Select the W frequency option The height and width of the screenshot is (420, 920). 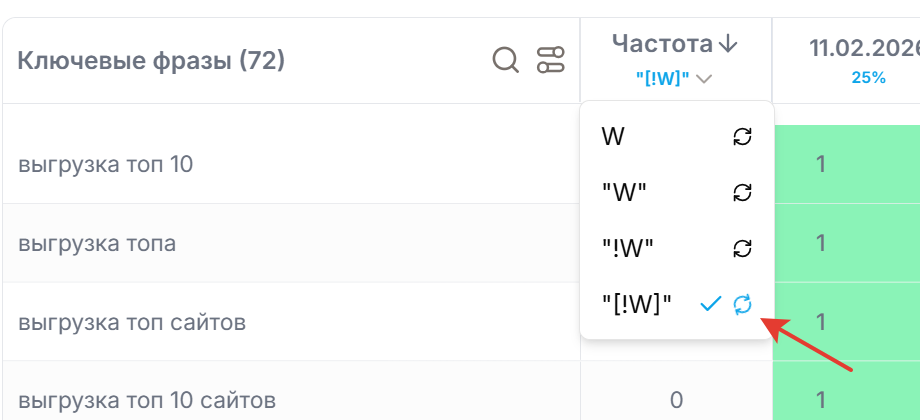pyautogui.click(x=613, y=137)
